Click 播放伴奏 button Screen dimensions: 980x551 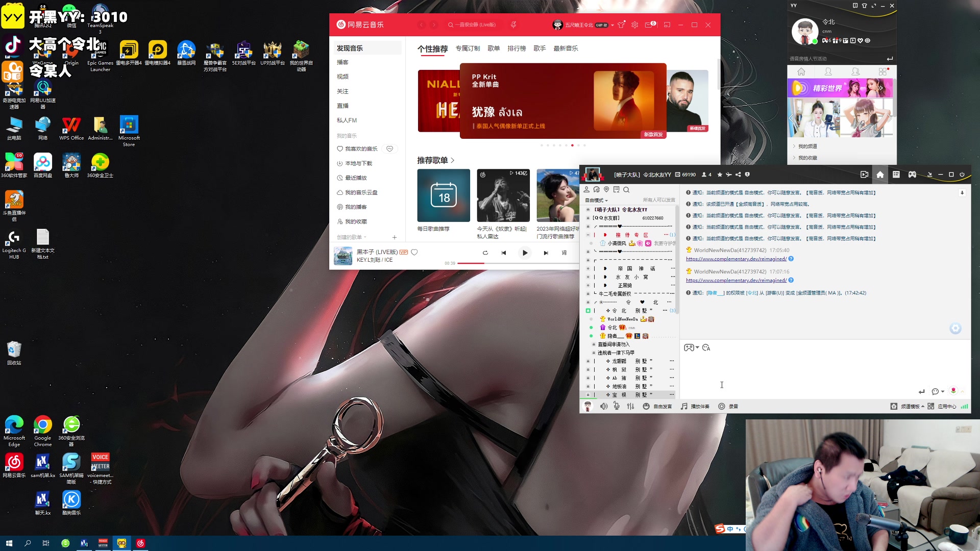coord(695,407)
